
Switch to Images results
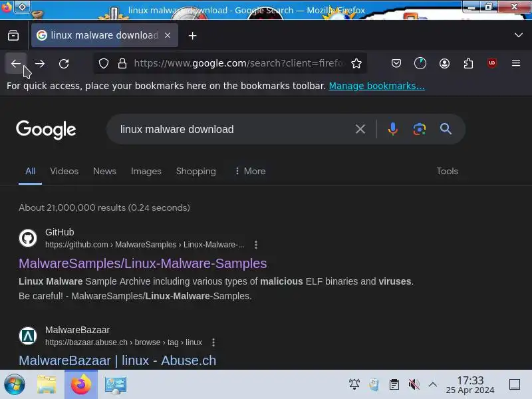pos(146,171)
